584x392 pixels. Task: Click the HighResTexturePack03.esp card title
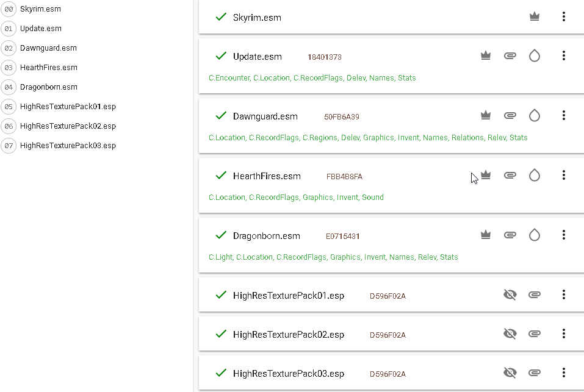tap(289, 374)
